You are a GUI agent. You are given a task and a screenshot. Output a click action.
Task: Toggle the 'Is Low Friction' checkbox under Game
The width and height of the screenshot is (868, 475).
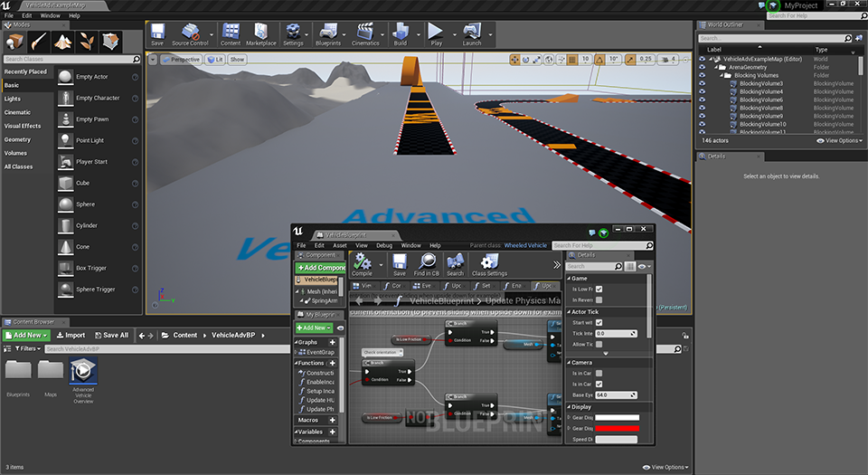pos(599,289)
